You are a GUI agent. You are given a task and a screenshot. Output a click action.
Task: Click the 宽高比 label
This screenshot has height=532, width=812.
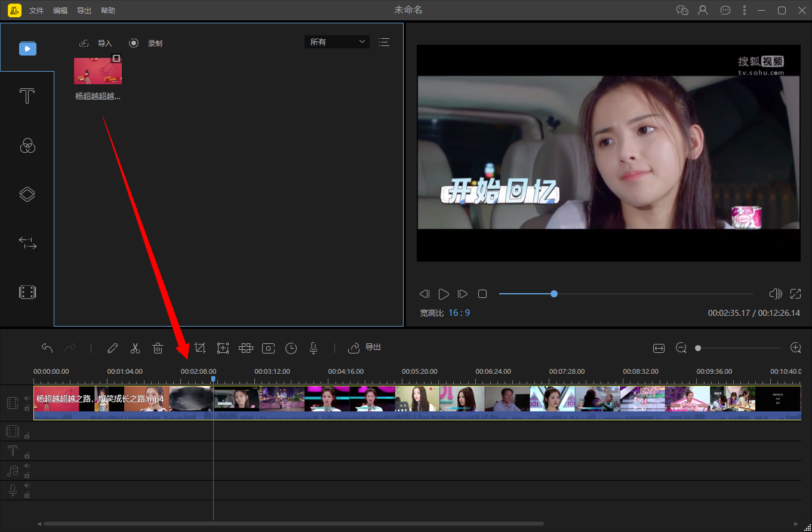[432, 313]
